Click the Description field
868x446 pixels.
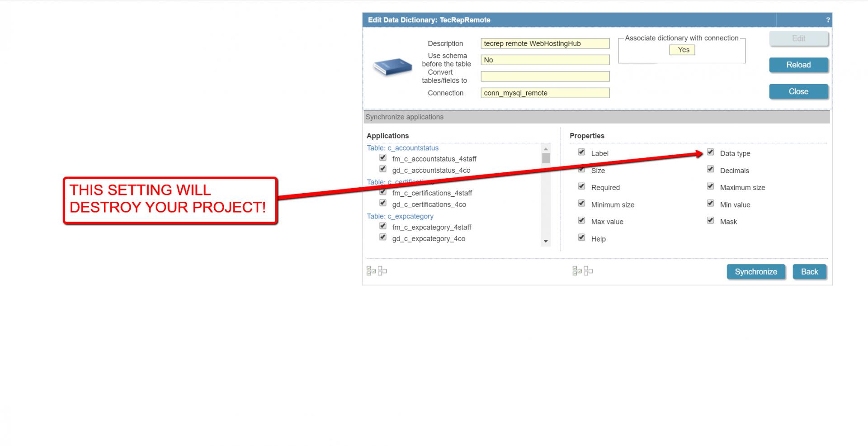pyautogui.click(x=545, y=43)
